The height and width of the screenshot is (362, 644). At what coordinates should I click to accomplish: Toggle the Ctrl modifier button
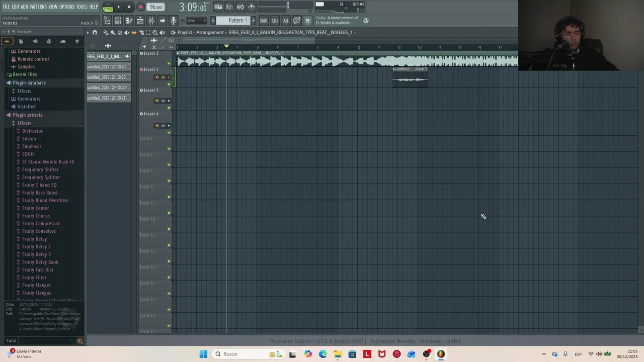tap(275, 21)
